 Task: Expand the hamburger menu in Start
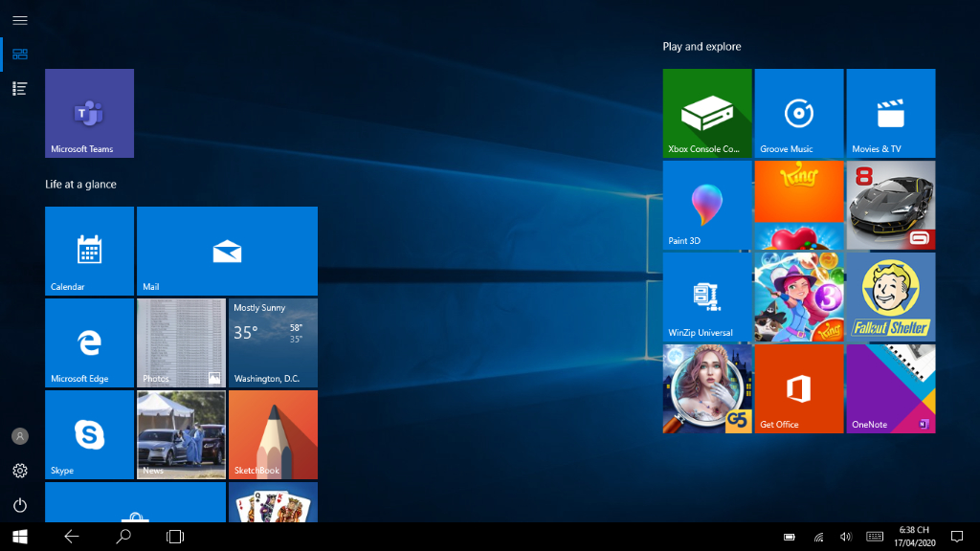pyautogui.click(x=20, y=21)
